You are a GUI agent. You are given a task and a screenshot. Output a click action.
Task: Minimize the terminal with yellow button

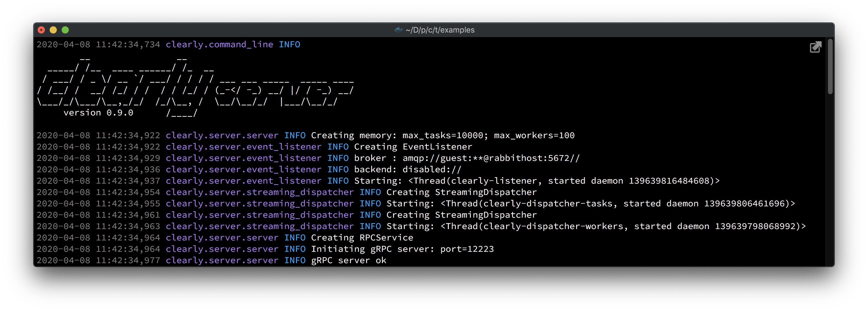pos(53,30)
